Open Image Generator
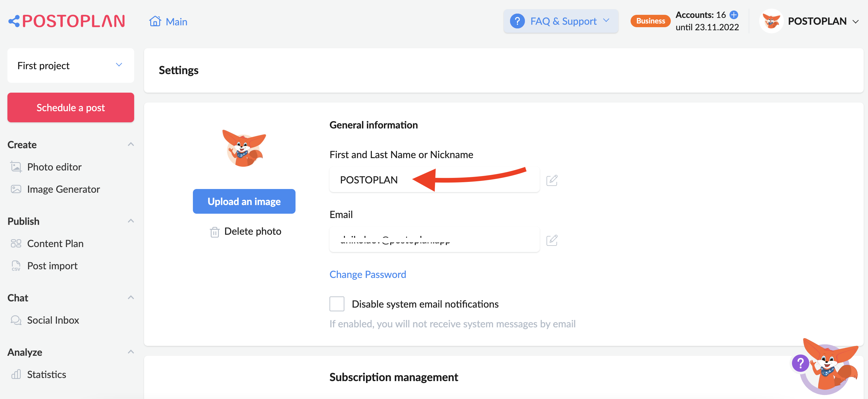 point(63,189)
